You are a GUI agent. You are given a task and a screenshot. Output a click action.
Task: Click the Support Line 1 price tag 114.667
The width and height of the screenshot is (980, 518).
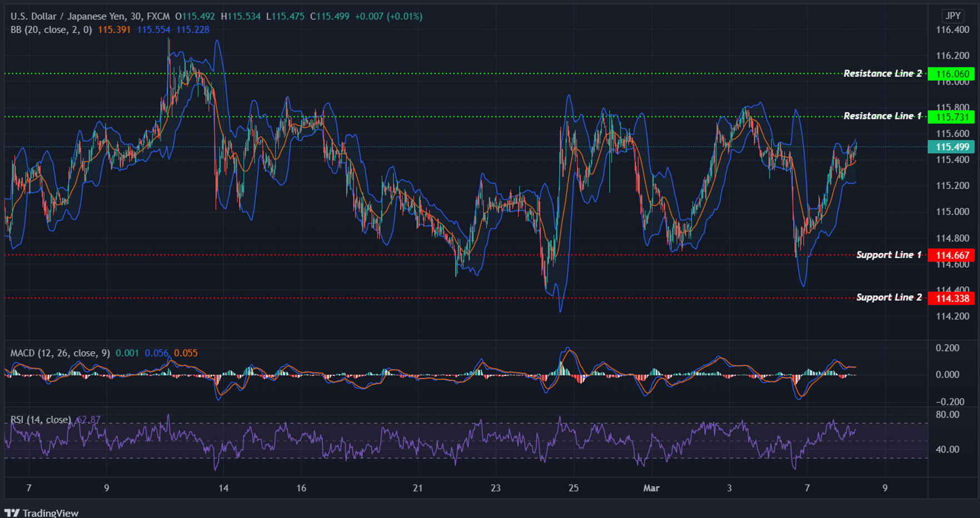pos(952,255)
